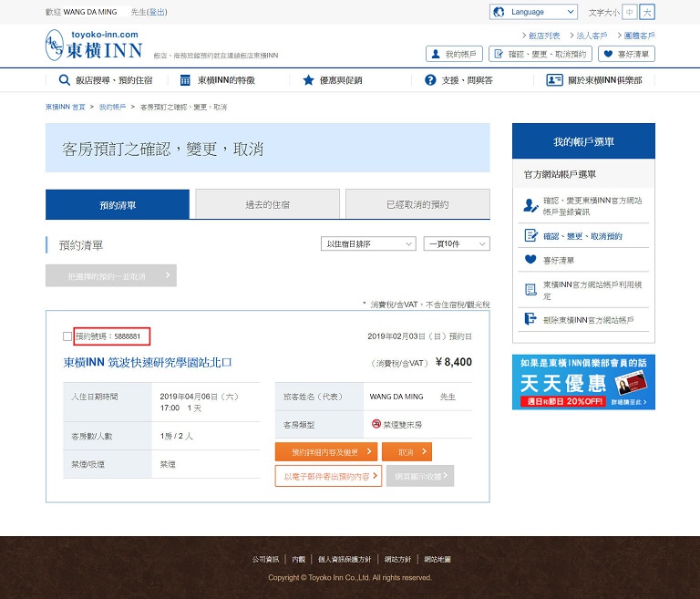
Task: Open the 以住宿日排序 sort dropdown
Action: tap(368, 244)
